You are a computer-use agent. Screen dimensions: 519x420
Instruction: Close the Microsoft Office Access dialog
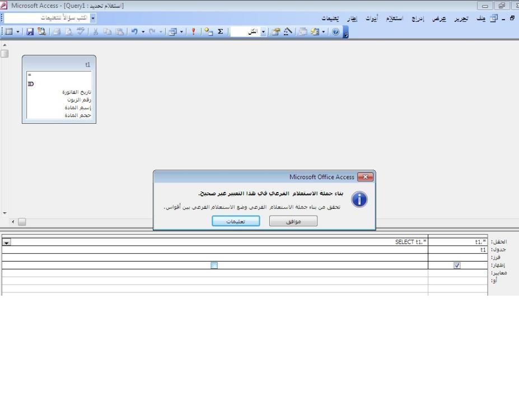click(x=365, y=177)
